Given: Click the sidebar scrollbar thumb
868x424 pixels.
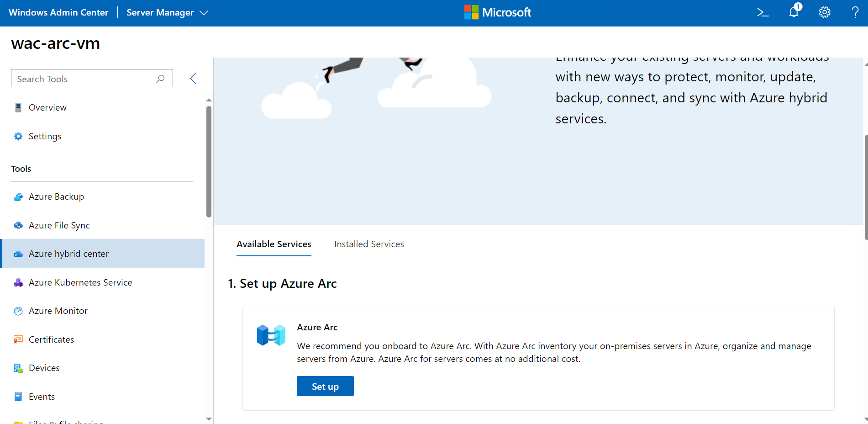Looking at the screenshot, I should coord(209,162).
